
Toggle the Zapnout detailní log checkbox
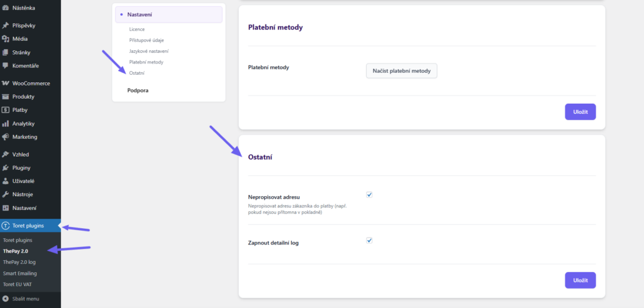pyautogui.click(x=369, y=240)
